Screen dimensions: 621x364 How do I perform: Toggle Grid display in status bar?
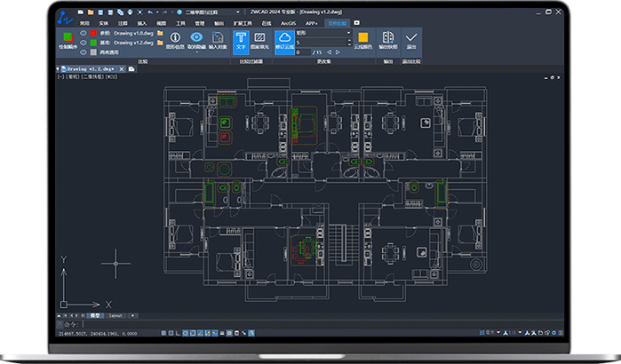pos(171,333)
